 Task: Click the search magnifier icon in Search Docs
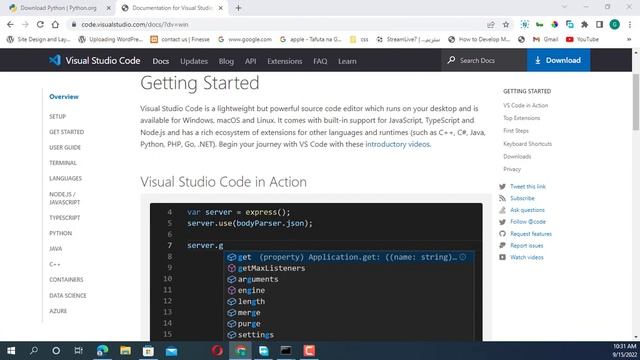point(451,60)
